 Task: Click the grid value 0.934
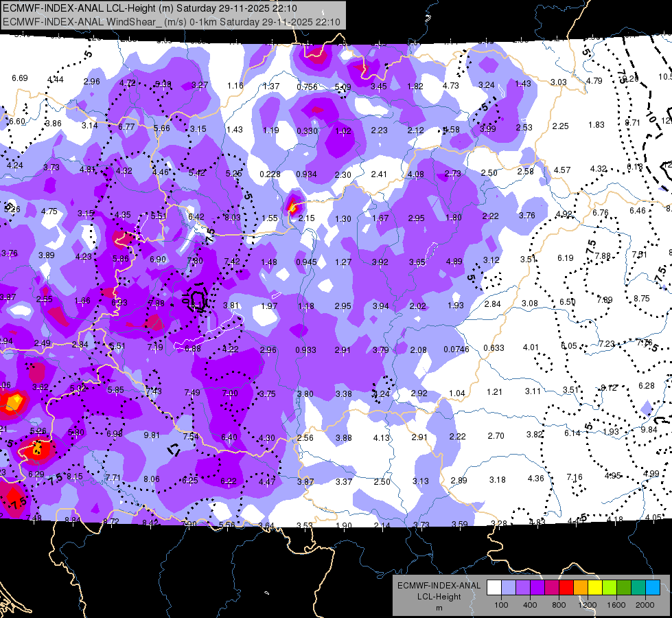point(306,174)
